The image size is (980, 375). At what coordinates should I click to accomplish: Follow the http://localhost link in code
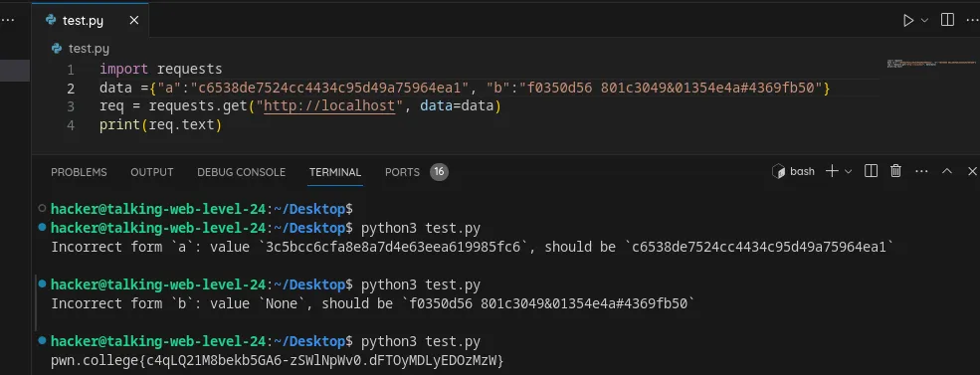329,106
